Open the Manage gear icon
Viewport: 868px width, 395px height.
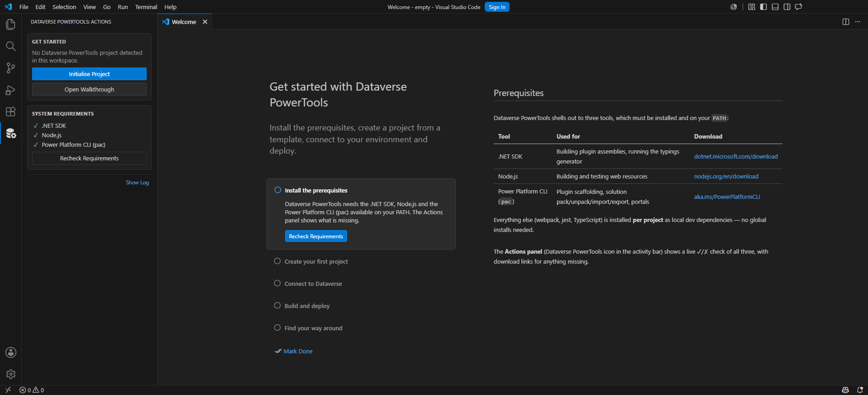click(x=11, y=374)
